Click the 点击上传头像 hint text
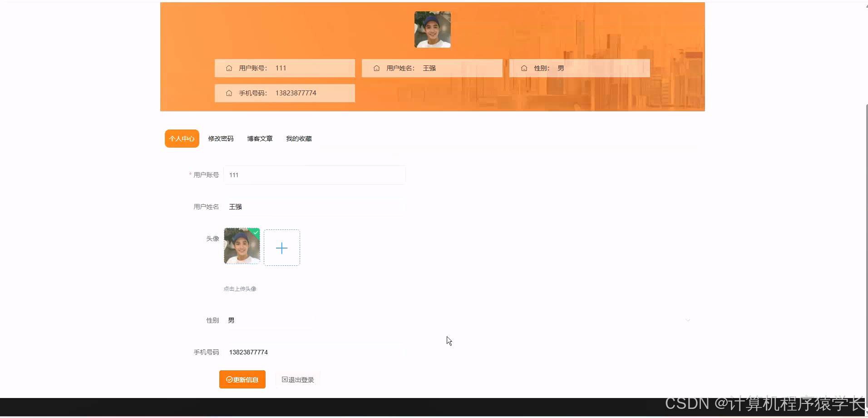 [240, 289]
